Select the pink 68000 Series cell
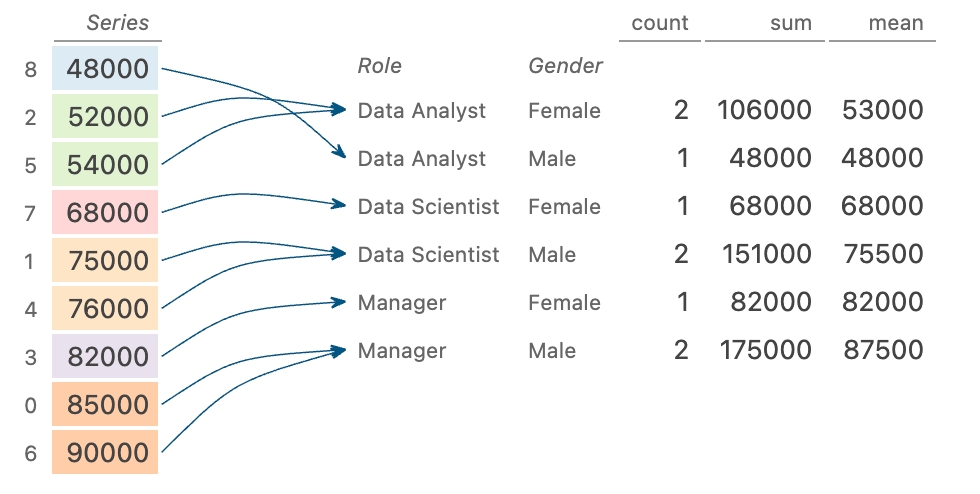The image size is (980, 494). (108, 213)
